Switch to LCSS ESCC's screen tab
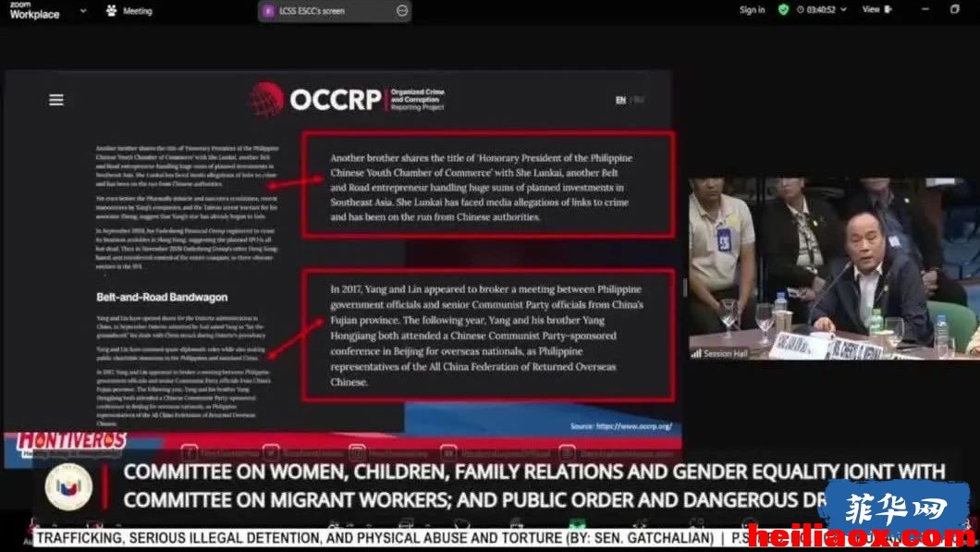980x552 pixels. 335,10
